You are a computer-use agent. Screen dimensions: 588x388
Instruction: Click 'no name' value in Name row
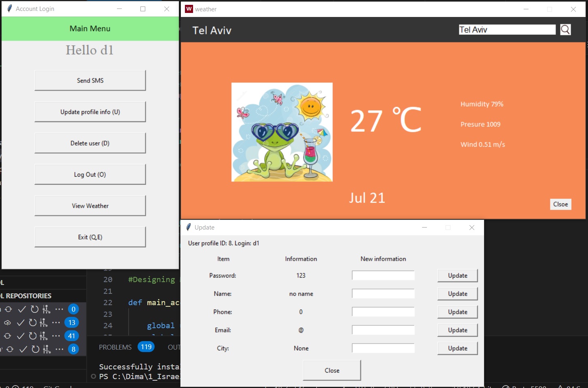tap(301, 294)
